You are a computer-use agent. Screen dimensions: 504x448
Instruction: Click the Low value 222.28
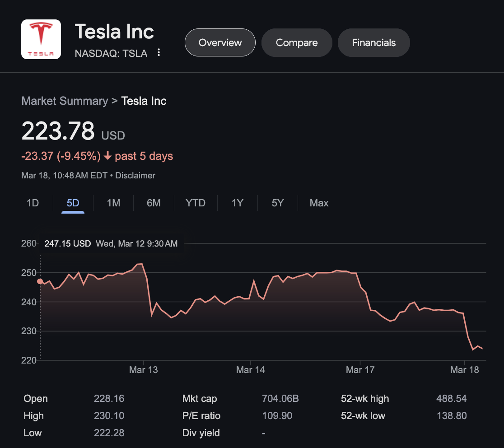click(109, 433)
